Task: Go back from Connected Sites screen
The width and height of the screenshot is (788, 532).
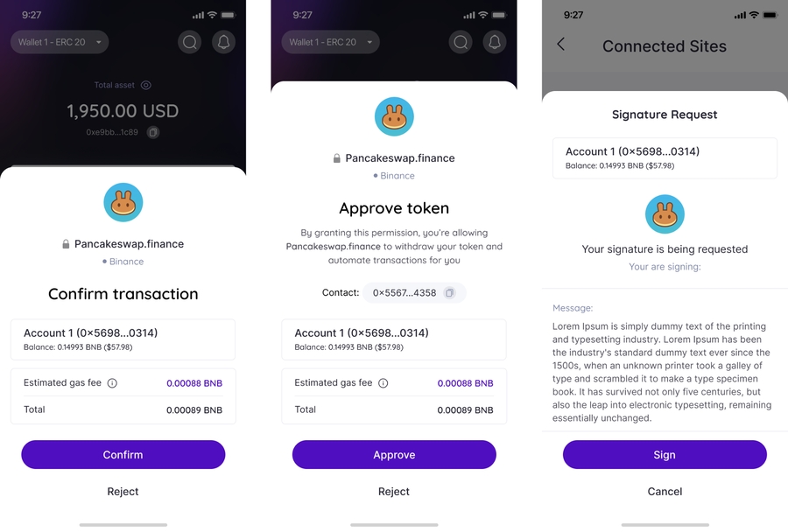Action: (x=561, y=45)
